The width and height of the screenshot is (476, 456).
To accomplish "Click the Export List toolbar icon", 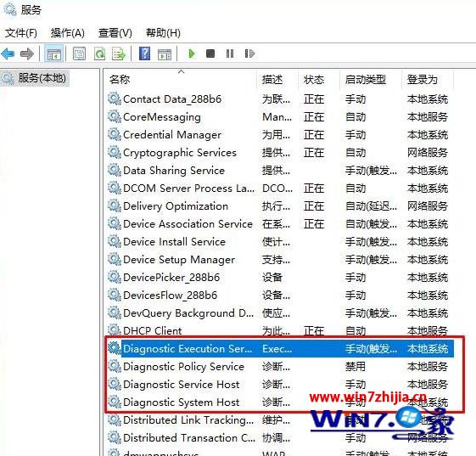I will click(x=119, y=54).
